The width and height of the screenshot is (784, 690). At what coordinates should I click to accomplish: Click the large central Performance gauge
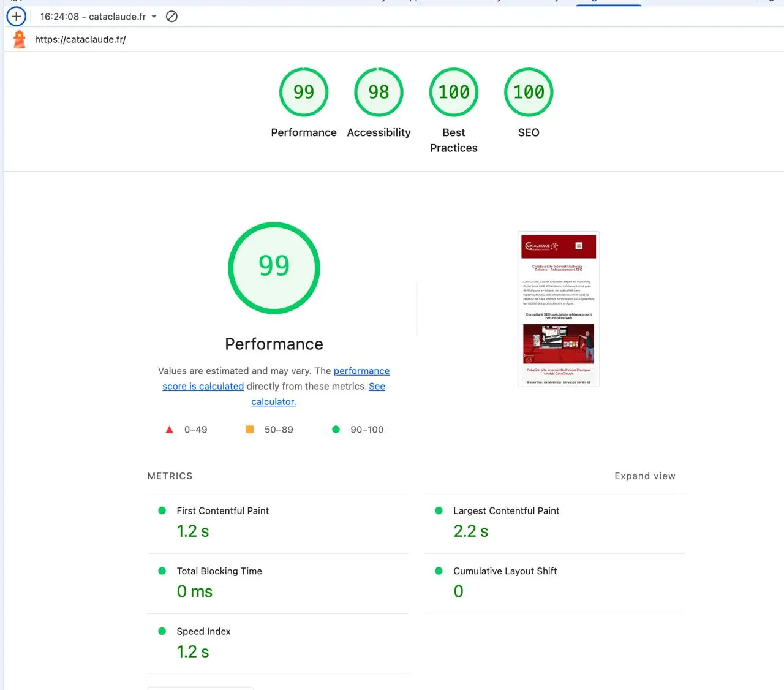[274, 268]
